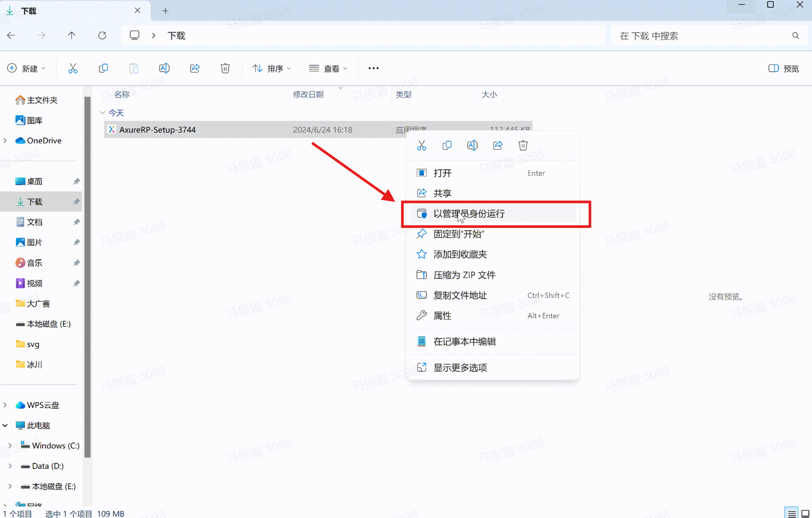Click 下载 in the address bar
The width and height of the screenshot is (812, 518).
coord(176,36)
